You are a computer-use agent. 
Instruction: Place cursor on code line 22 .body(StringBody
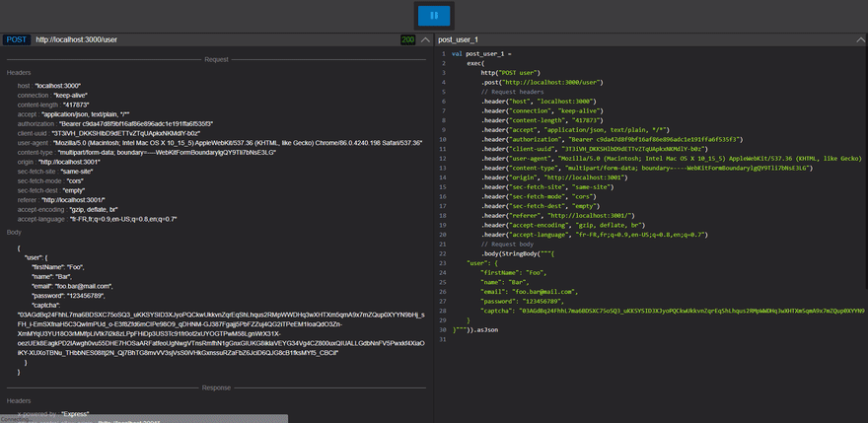(517, 253)
